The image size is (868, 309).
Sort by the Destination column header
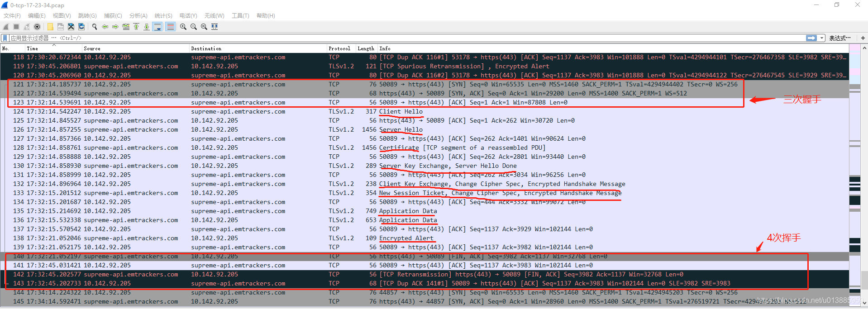pos(258,48)
